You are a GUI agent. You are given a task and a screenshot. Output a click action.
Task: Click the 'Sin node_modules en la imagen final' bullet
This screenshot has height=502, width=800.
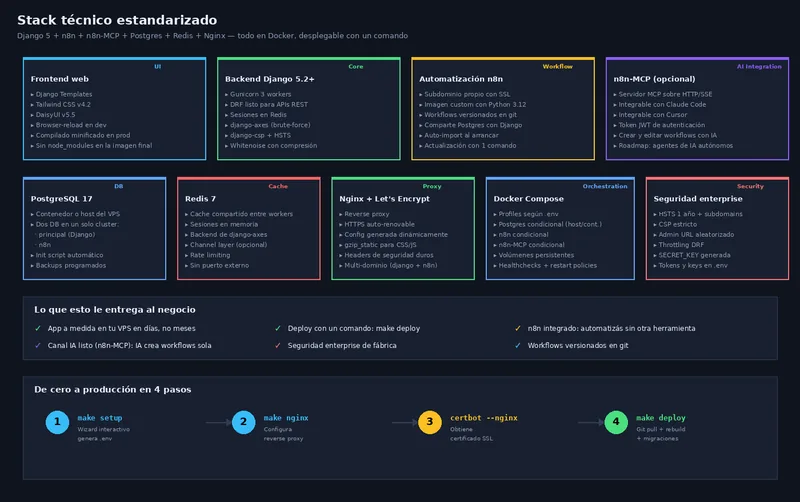pyautogui.click(x=91, y=145)
